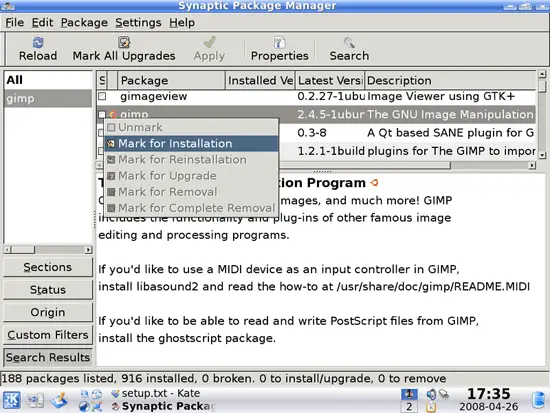
Task: Sort by the Package column header
Action: pyautogui.click(x=171, y=80)
